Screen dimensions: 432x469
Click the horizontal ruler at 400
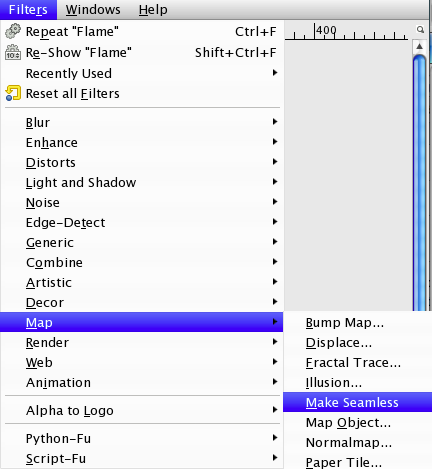326,31
